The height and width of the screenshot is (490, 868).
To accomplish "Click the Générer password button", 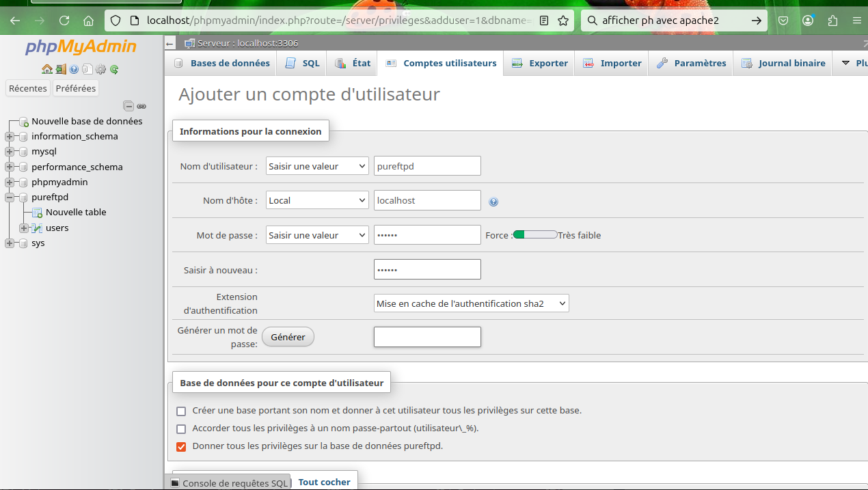I will coord(288,337).
